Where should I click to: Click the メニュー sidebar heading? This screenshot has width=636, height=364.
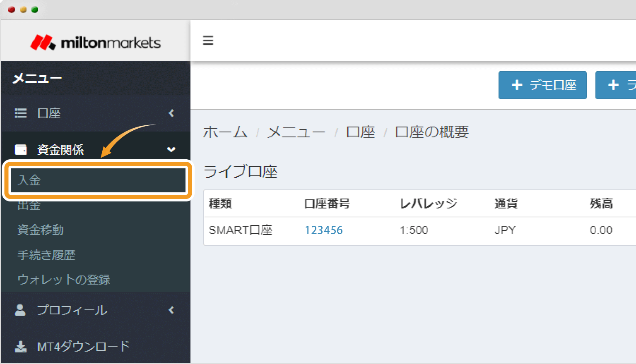(37, 78)
